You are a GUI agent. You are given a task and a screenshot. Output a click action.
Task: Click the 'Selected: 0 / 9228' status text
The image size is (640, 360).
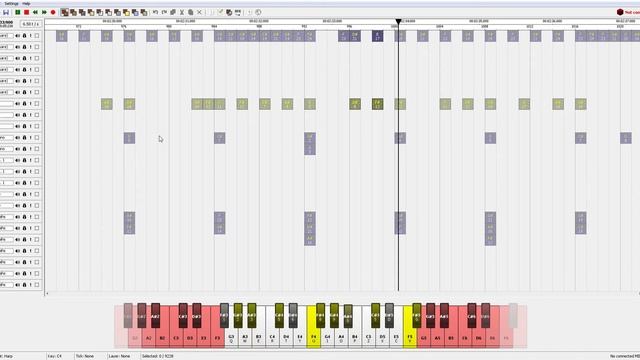(x=158, y=356)
